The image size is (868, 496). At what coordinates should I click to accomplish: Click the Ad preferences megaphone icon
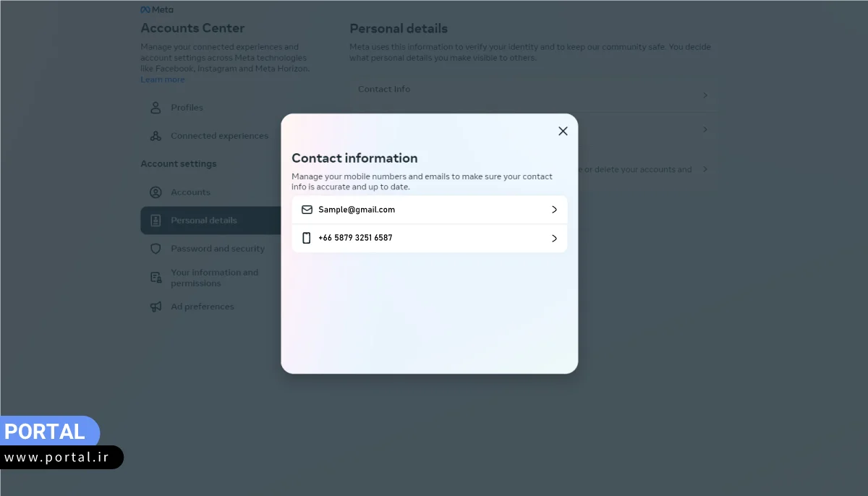coord(156,307)
